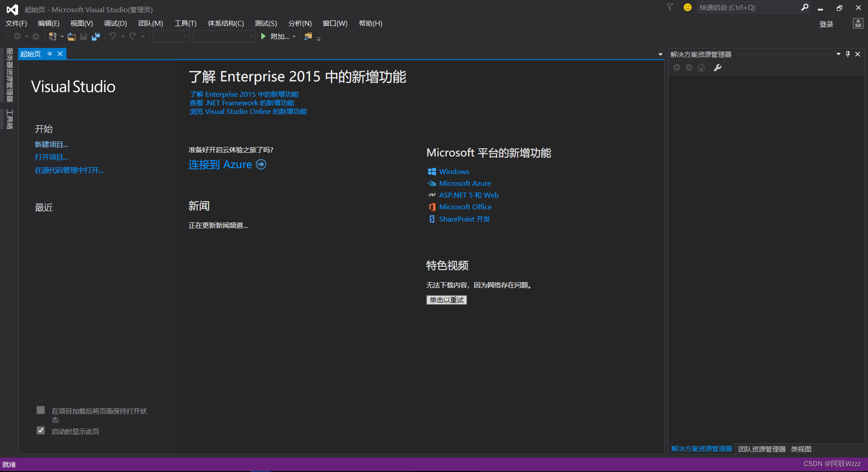Click the 打开项目... link

52,157
